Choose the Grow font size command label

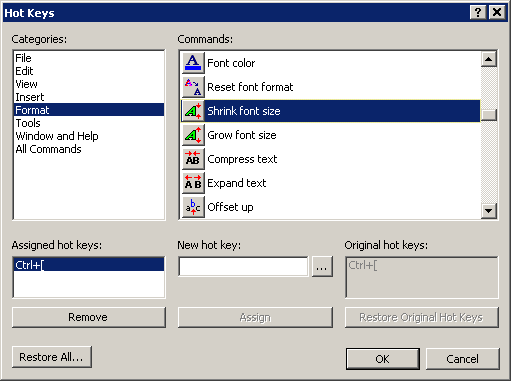tap(242, 135)
